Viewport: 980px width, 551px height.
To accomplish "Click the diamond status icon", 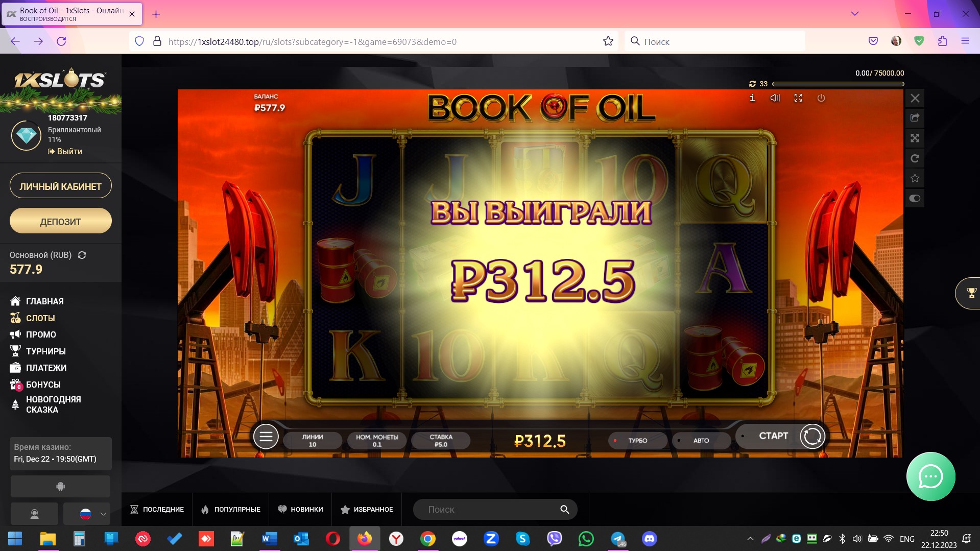I will pyautogui.click(x=26, y=135).
